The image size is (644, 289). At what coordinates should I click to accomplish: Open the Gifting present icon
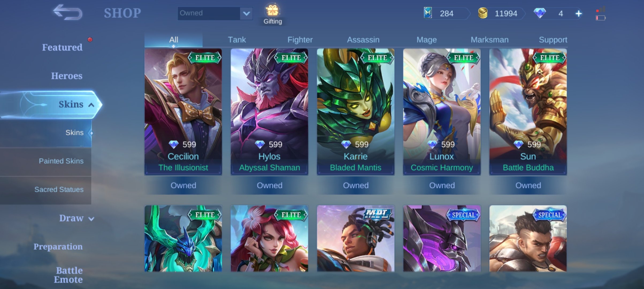[x=273, y=11]
